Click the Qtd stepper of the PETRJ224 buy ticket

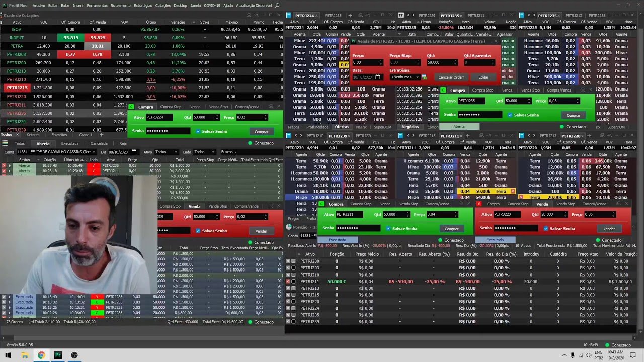coord(217,117)
